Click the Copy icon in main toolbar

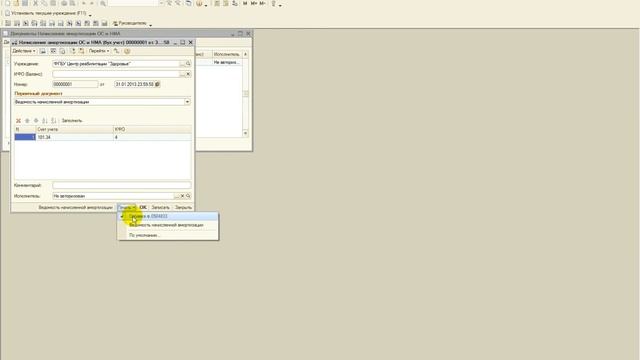(x=44, y=3)
